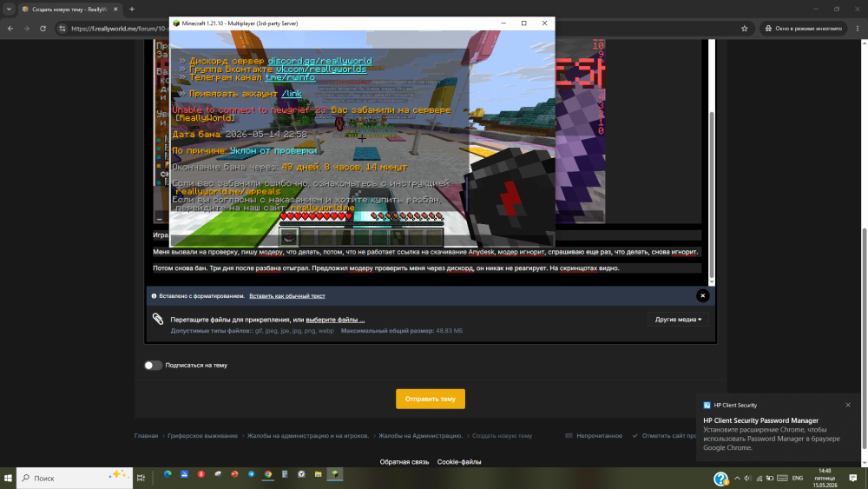Switch to Minecraft via taskbar icon
Image resolution: width=868 pixels, height=489 pixels.
tap(334, 474)
